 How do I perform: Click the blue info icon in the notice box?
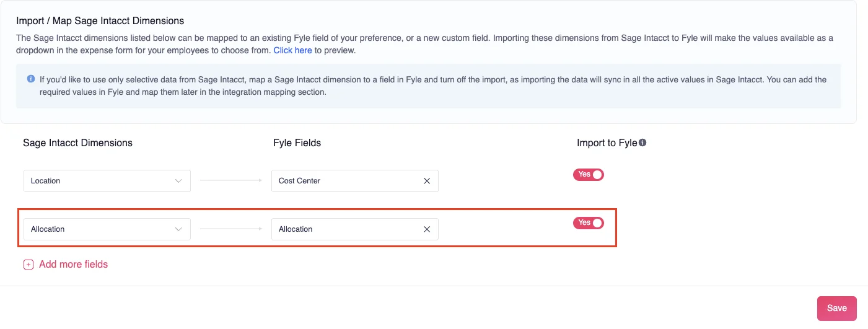click(31, 79)
